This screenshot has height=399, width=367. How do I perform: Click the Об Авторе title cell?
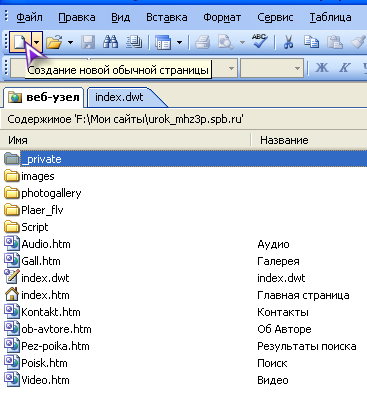(x=284, y=329)
